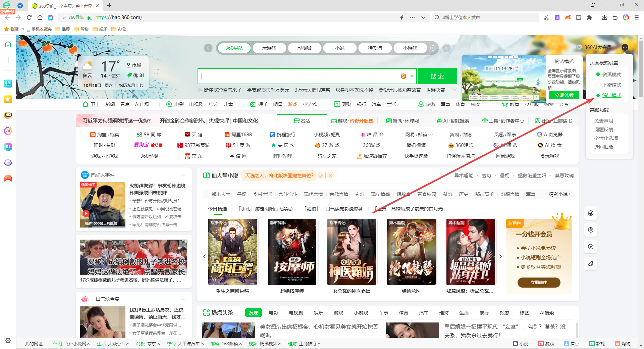Open the browser hamburger menu
This screenshot has width=644, height=349.
pyautogui.click(x=637, y=17)
